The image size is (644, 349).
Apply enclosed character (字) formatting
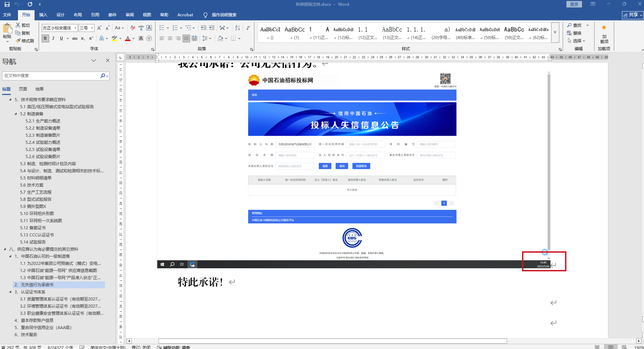(x=149, y=39)
